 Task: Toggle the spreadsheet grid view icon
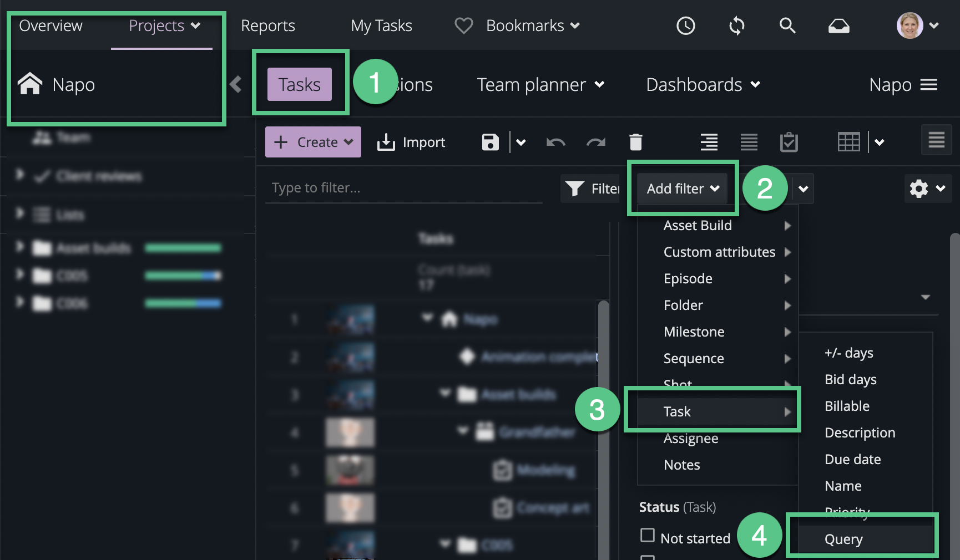(848, 142)
